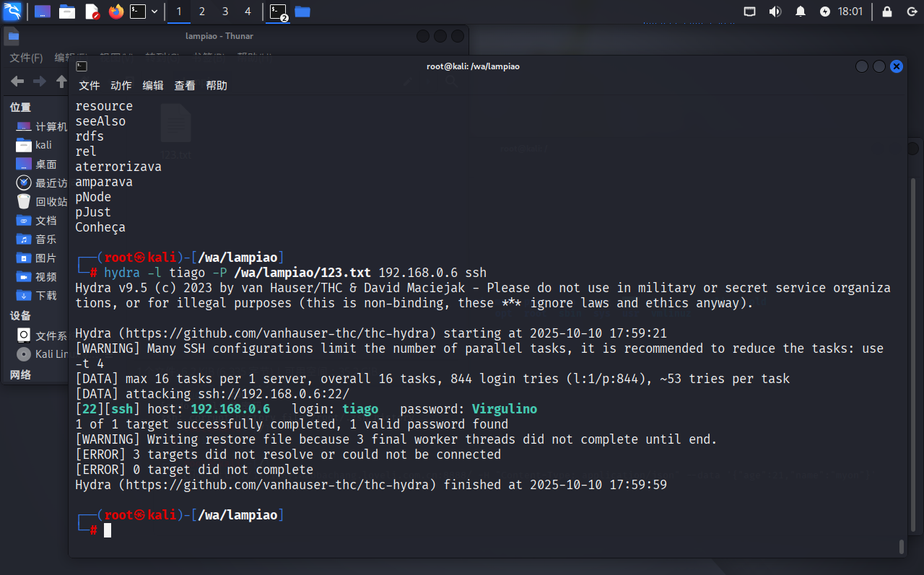Image resolution: width=924 pixels, height=575 pixels.
Task: Open the network connection tray icon
Action: (750, 12)
